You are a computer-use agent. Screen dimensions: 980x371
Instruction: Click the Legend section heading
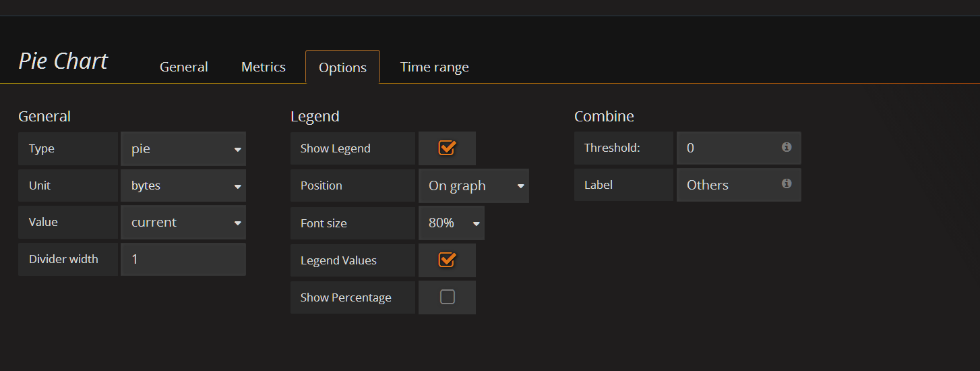(315, 117)
